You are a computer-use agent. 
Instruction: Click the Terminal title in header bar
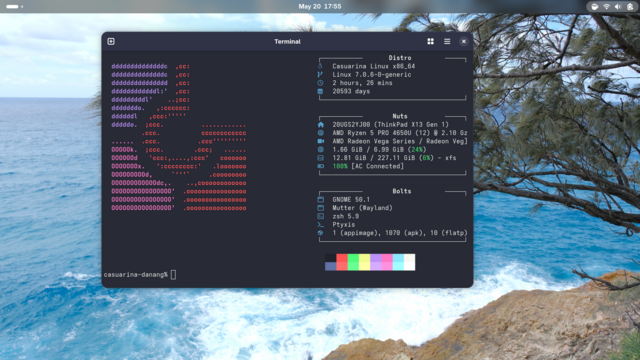click(x=287, y=41)
